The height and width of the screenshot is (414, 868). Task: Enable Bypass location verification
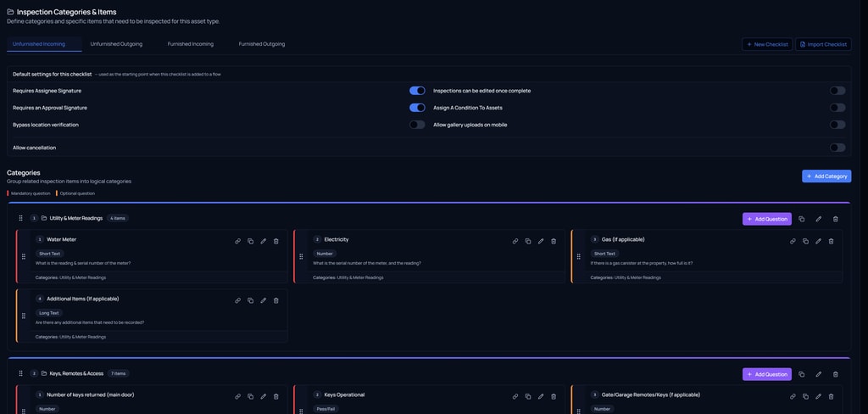click(x=417, y=125)
